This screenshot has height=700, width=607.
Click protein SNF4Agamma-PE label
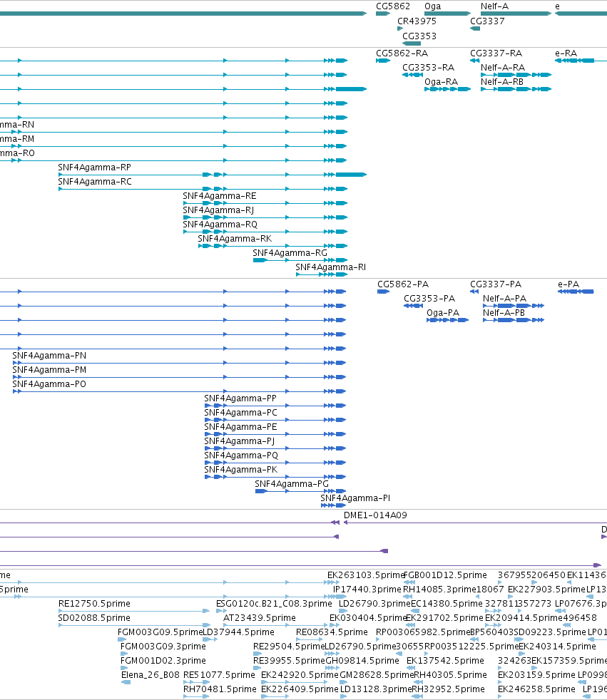241,427
